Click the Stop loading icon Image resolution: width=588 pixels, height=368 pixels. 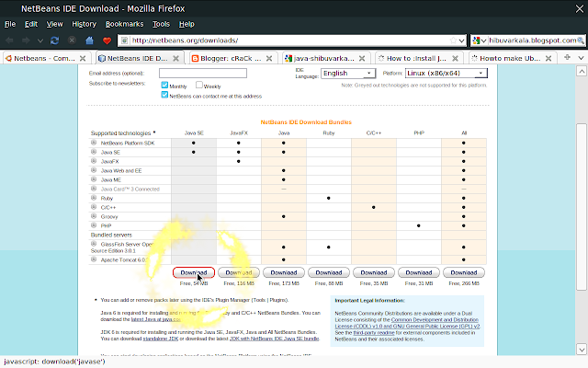(72, 40)
